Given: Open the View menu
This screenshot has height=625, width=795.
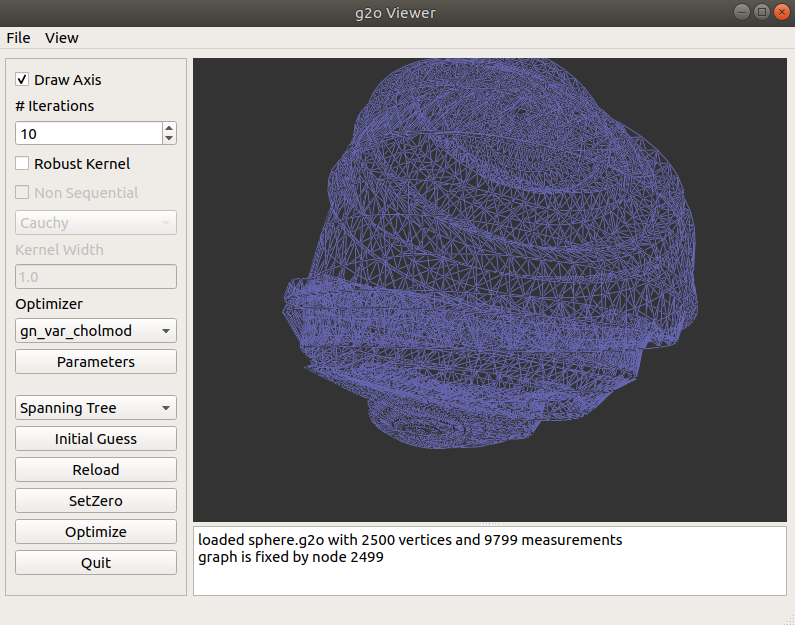Looking at the screenshot, I should click(62, 38).
